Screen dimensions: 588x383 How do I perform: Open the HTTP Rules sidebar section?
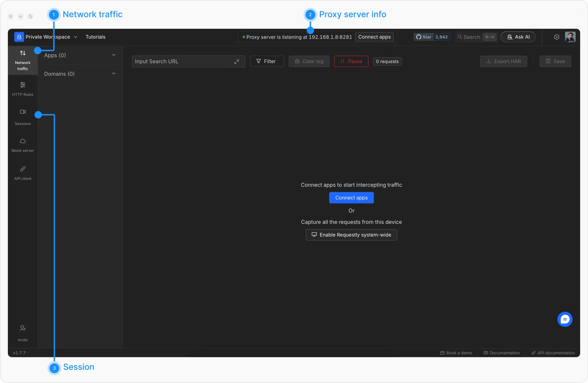[23, 89]
